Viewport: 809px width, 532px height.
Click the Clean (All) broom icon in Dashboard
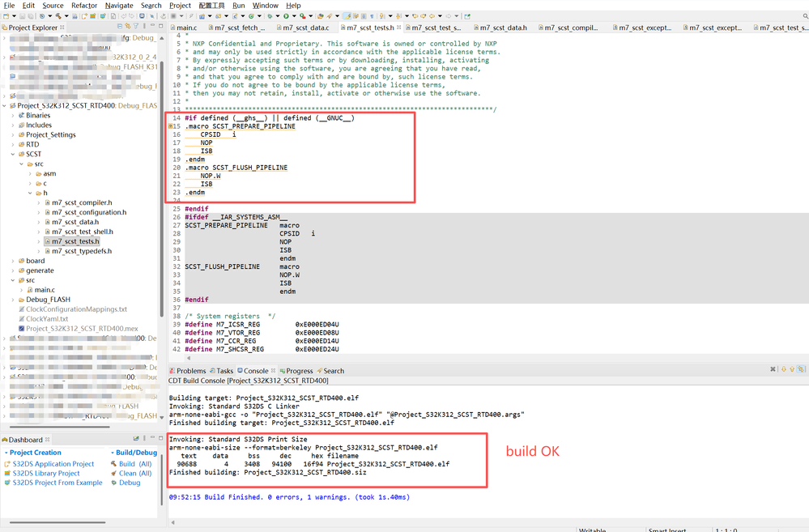point(113,473)
